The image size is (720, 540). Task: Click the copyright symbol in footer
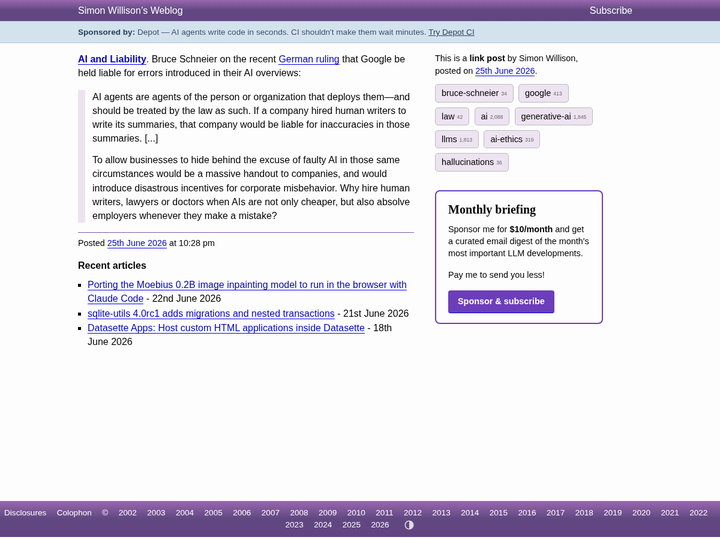click(105, 513)
